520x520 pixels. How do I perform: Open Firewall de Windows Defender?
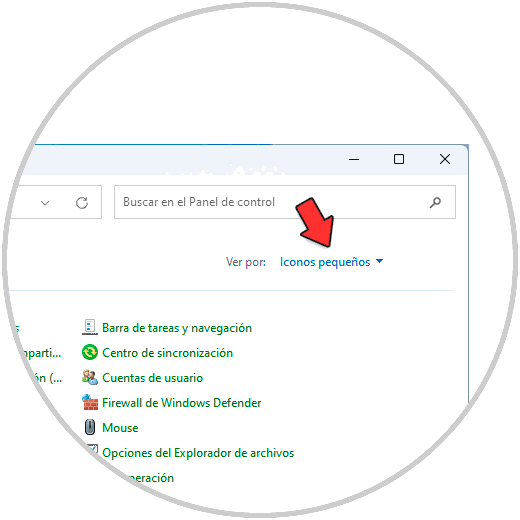[181, 403]
